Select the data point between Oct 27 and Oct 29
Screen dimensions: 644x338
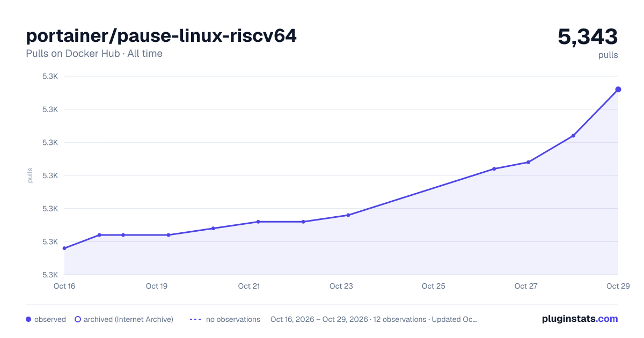coord(573,136)
